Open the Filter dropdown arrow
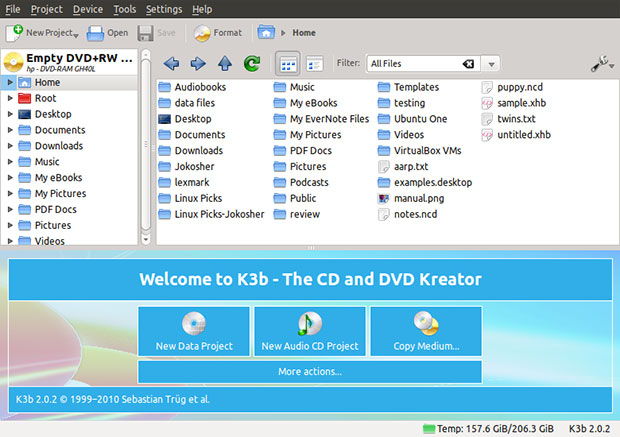This screenshot has width=620, height=437. point(491,64)
